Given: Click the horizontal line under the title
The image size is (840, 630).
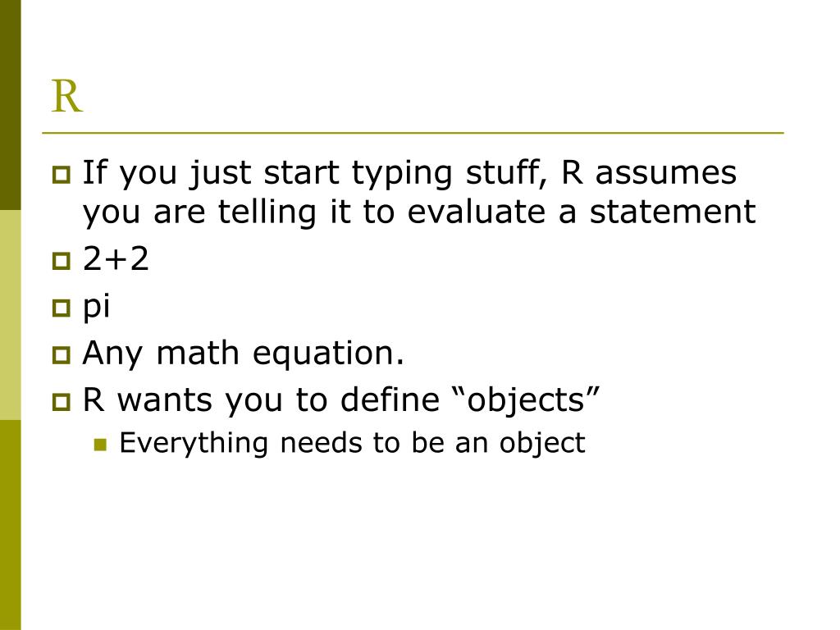Looking at the screenshot, I should (x=413, y=132).
